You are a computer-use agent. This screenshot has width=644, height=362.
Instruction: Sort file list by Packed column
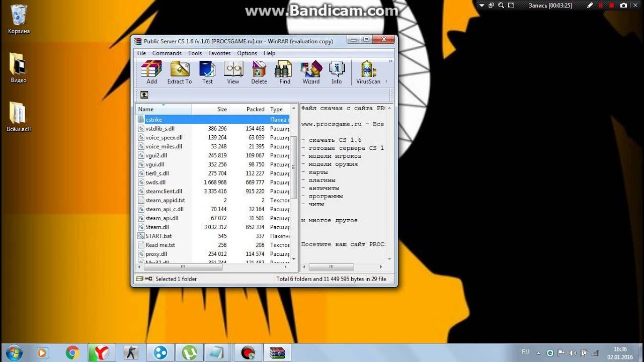(x=249, y=109)
